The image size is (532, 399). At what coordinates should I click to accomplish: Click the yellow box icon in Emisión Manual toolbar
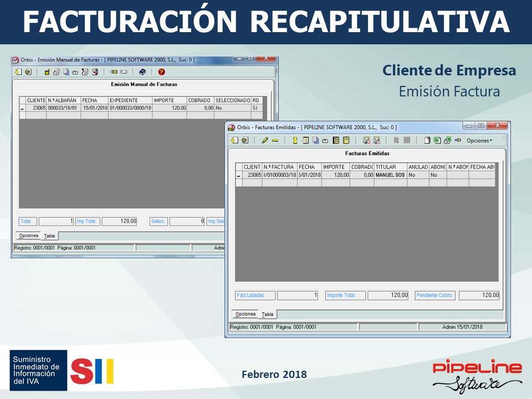pos(47,72)
